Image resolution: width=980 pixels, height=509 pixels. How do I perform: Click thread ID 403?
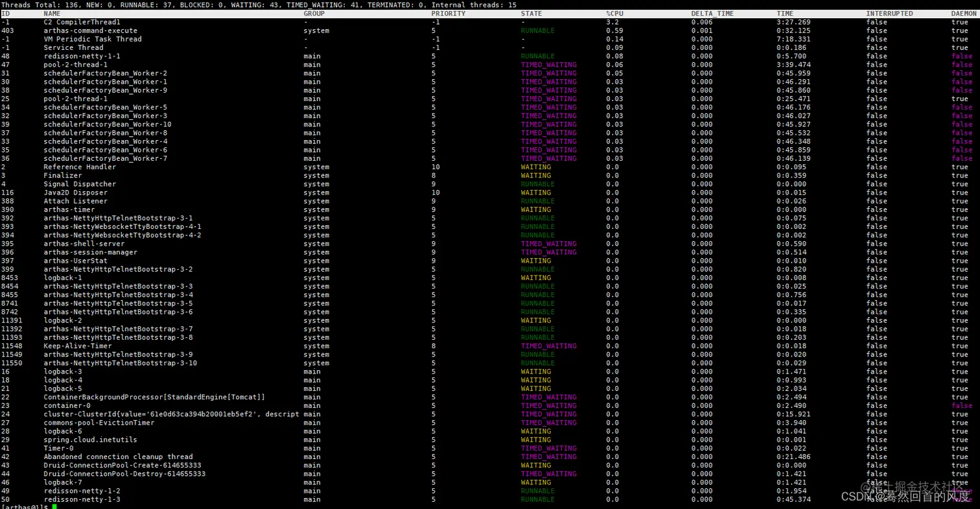pyautogui.click(x=8, y=30)
